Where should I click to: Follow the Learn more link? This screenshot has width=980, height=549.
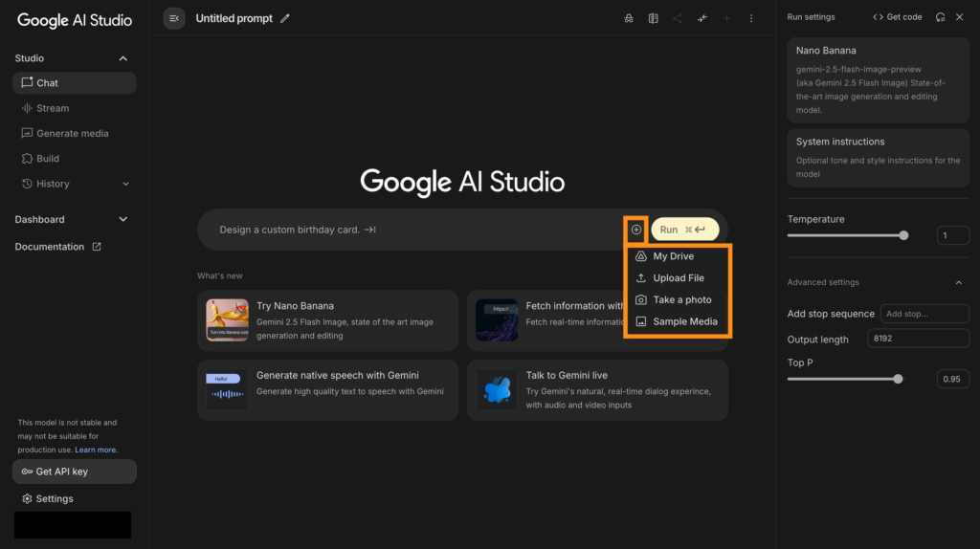pyautogui.click(x=95, y=450)
